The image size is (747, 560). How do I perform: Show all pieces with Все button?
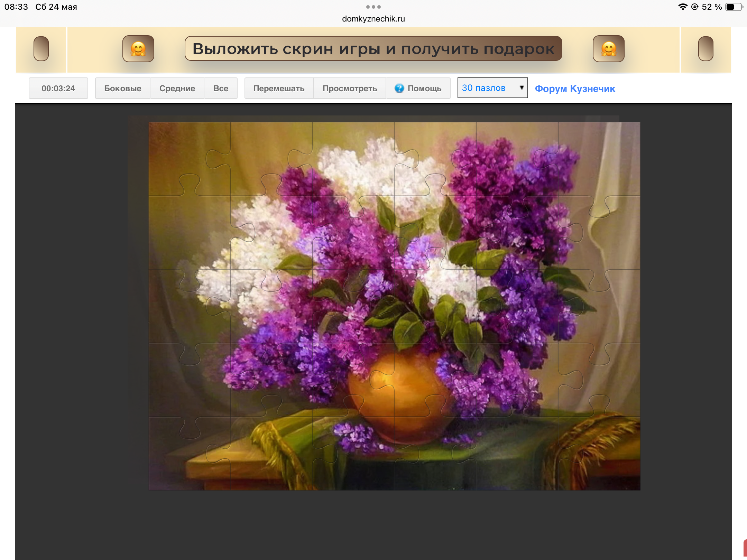[x=221, y=88]
